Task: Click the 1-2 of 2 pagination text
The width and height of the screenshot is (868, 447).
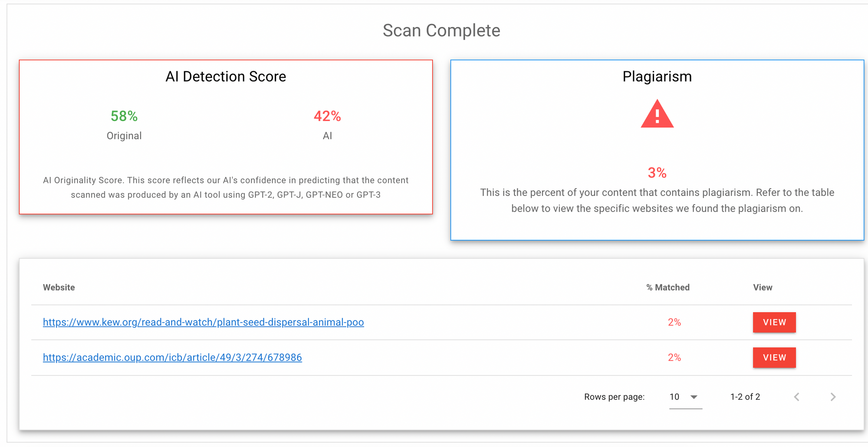Action: [745, 397]
